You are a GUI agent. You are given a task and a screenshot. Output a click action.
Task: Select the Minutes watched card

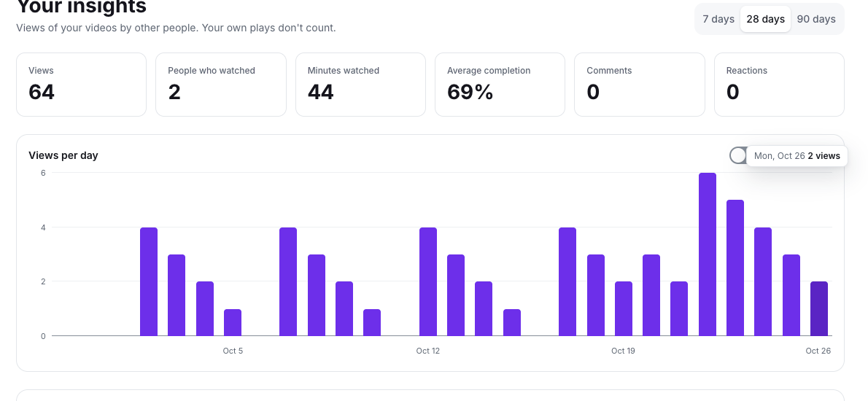coord(360,85)
